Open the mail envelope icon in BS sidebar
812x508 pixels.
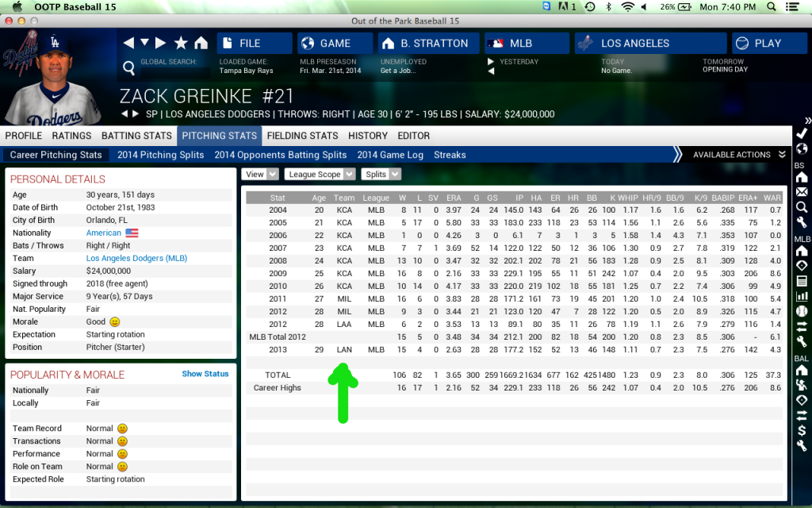802,192
